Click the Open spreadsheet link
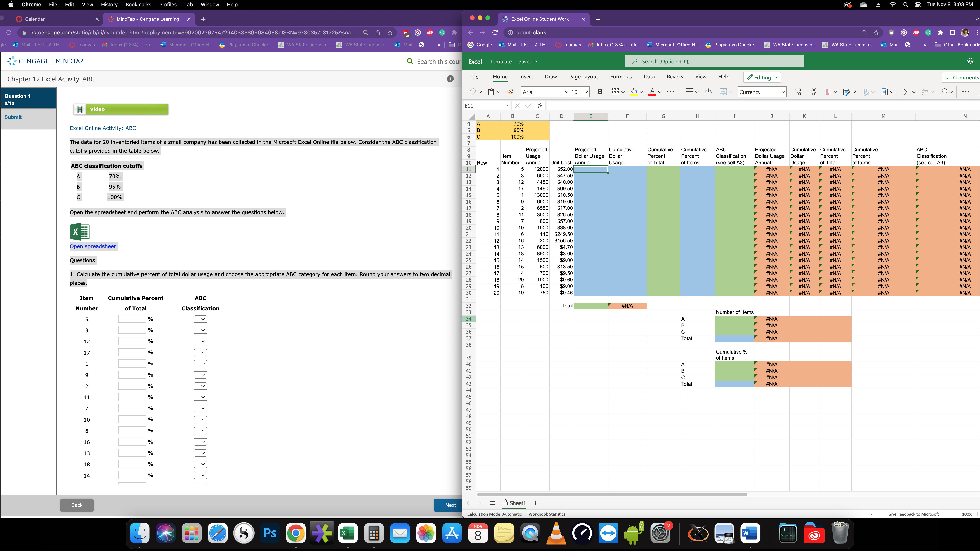This screenshot has width=980, height=551. (x=92, y=246)
